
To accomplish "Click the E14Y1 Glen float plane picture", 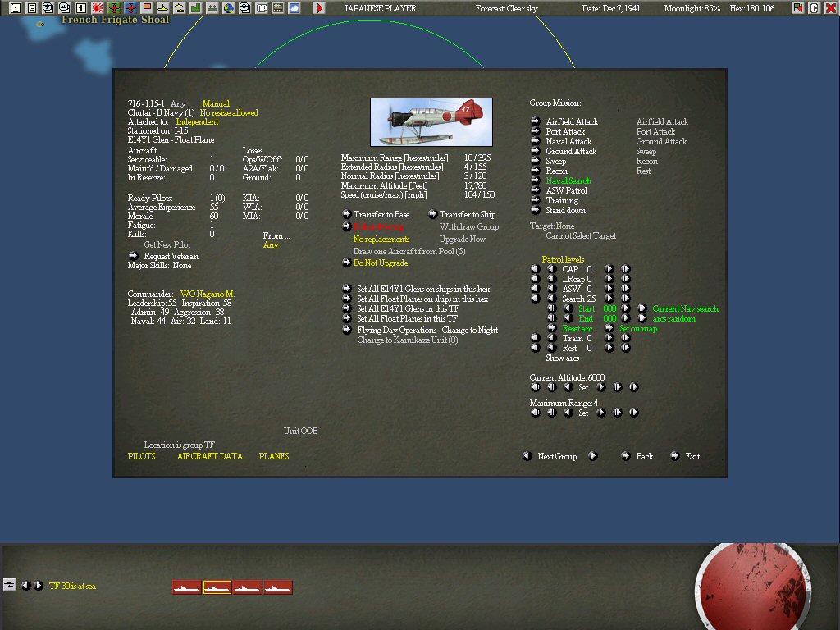I will pyautogui.click(x=431, y=122).
